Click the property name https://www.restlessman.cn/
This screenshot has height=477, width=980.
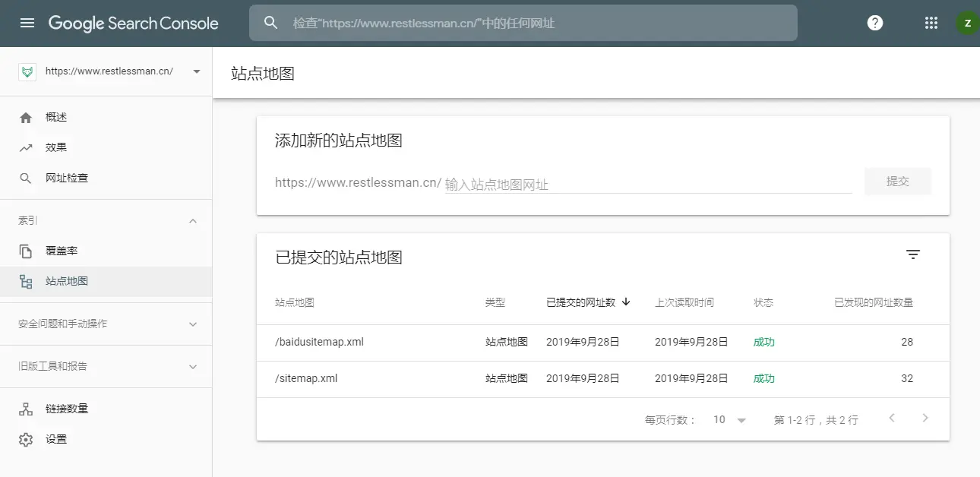point(109,71)
